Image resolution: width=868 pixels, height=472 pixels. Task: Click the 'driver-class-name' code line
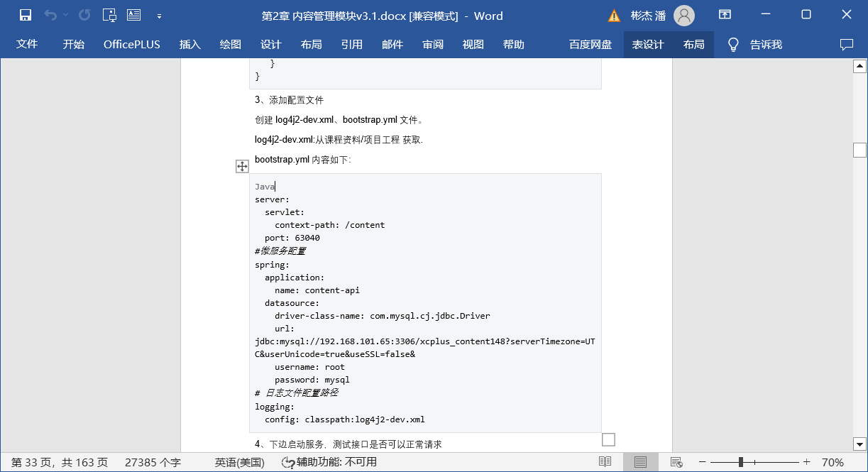click(383, 316)
